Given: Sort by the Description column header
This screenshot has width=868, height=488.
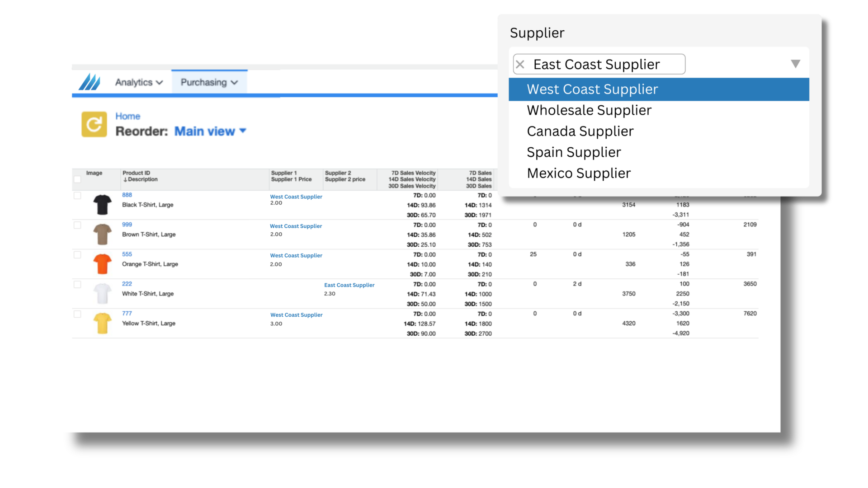Looking at the screenshot, I should pyautogui.click(x=142, y=179).
